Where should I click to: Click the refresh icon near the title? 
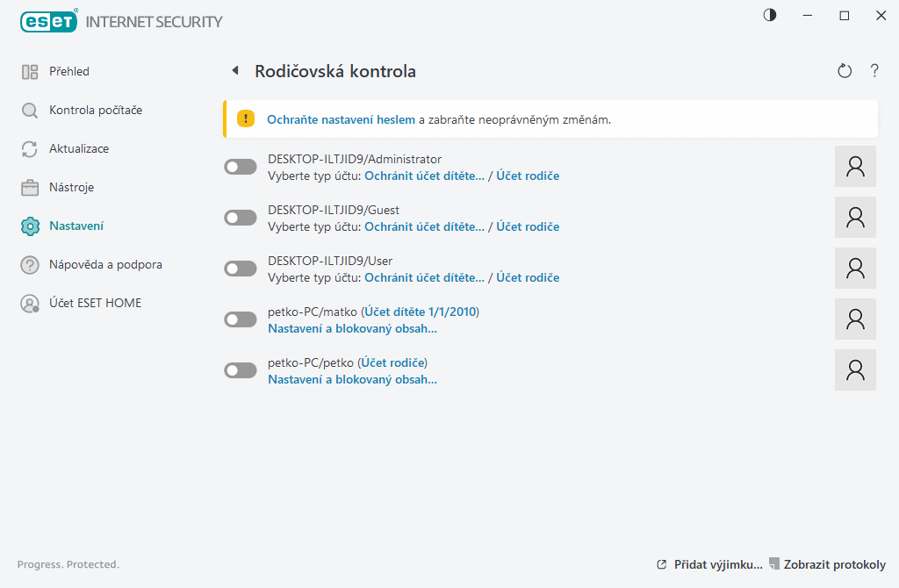point(844,70)
